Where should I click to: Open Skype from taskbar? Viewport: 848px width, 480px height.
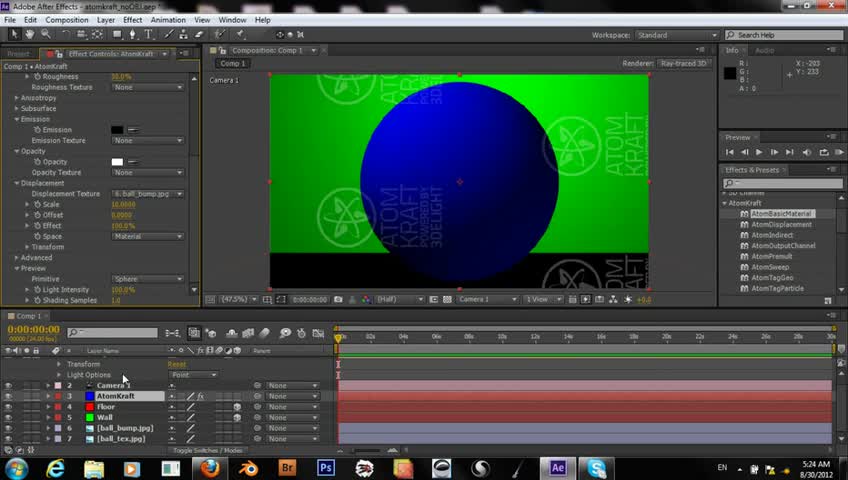pos(596,468)
